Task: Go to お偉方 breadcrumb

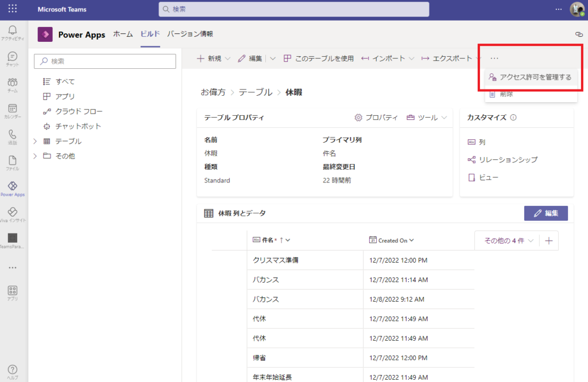Action: (x=213, y=92)
